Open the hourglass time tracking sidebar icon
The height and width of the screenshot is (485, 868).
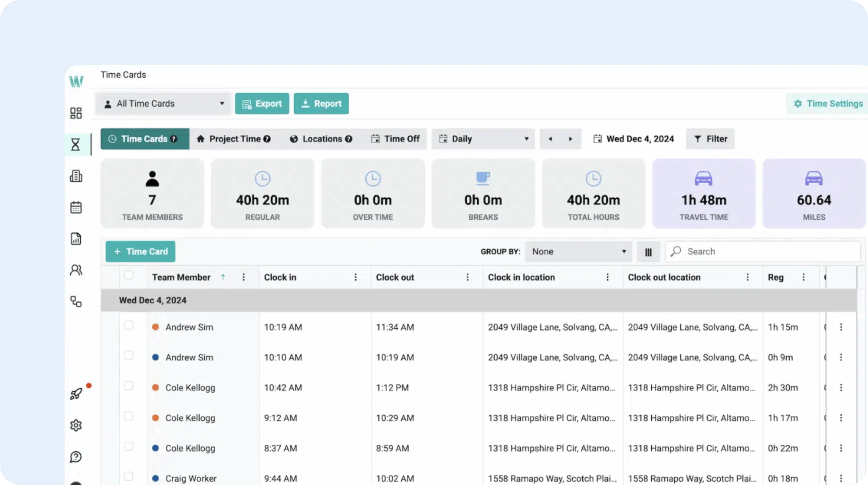point(75,145)
